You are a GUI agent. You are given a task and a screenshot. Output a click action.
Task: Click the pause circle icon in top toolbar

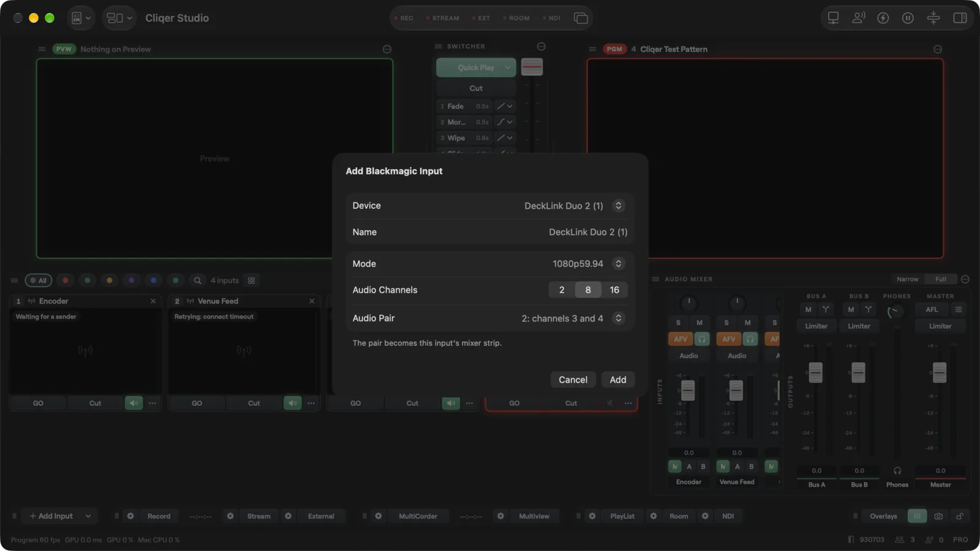click(x=908, y=18)
